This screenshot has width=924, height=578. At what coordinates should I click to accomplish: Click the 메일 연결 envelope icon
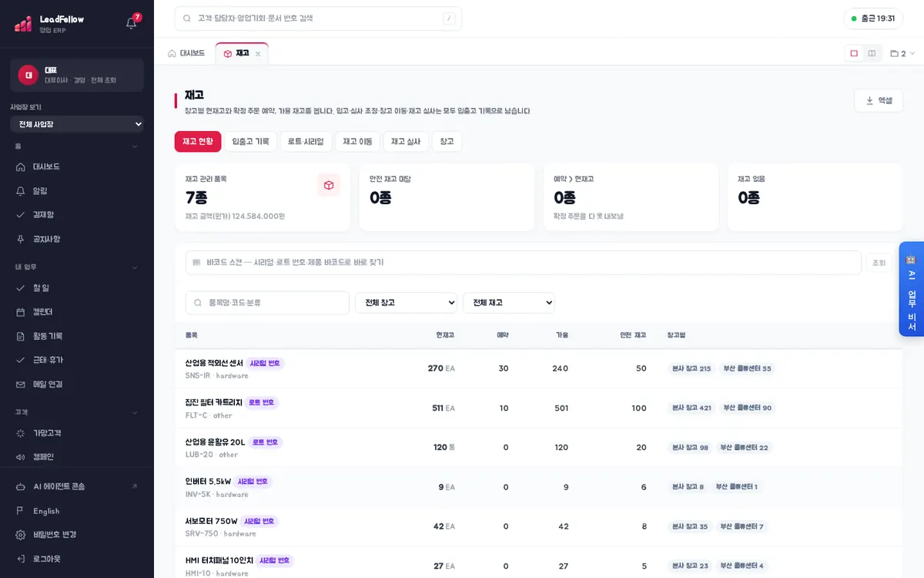point(21,384)
